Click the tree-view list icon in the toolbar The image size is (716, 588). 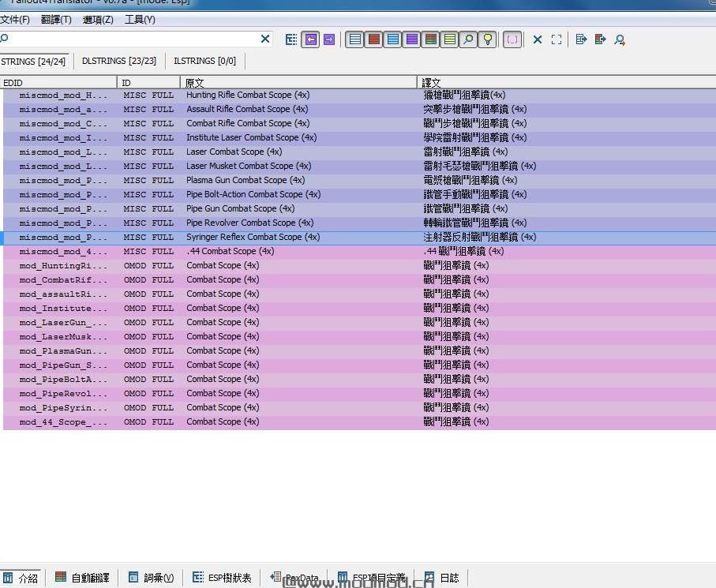pos(291,39)
